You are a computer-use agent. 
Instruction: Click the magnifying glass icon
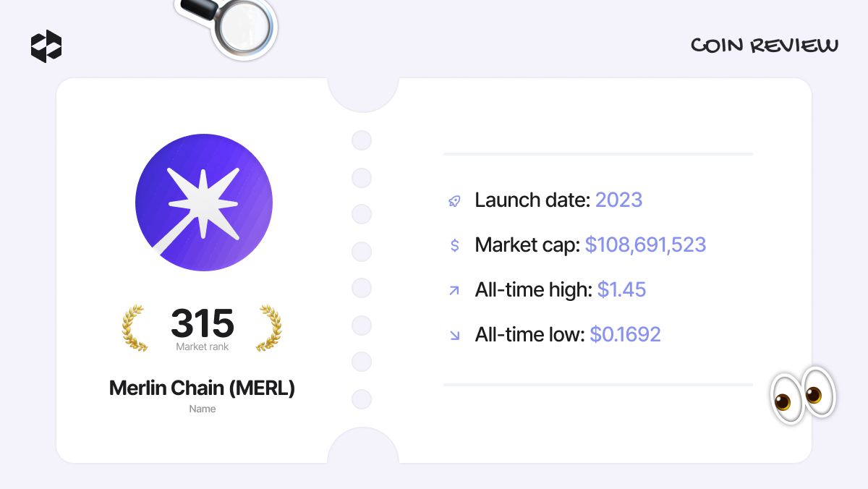pos(231,26)
